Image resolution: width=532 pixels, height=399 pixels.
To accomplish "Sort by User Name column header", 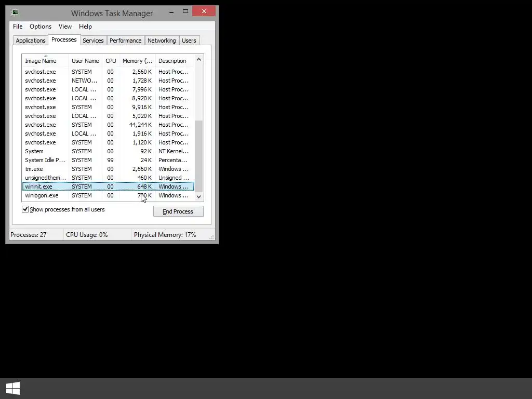I will point(86,61).
